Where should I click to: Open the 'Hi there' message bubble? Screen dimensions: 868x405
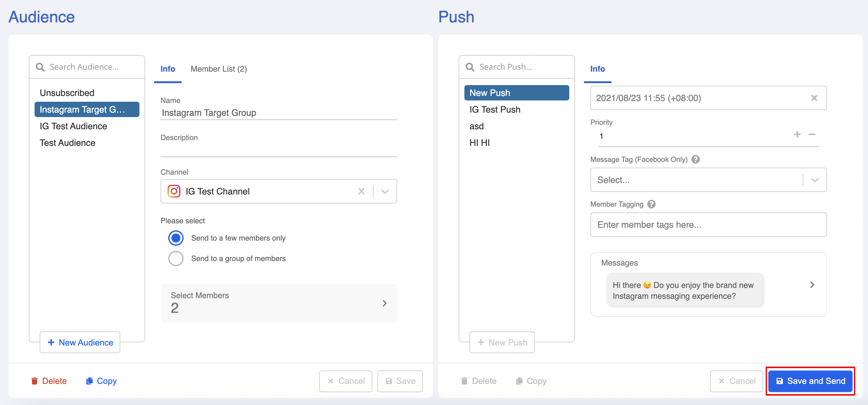click(684, 290)
